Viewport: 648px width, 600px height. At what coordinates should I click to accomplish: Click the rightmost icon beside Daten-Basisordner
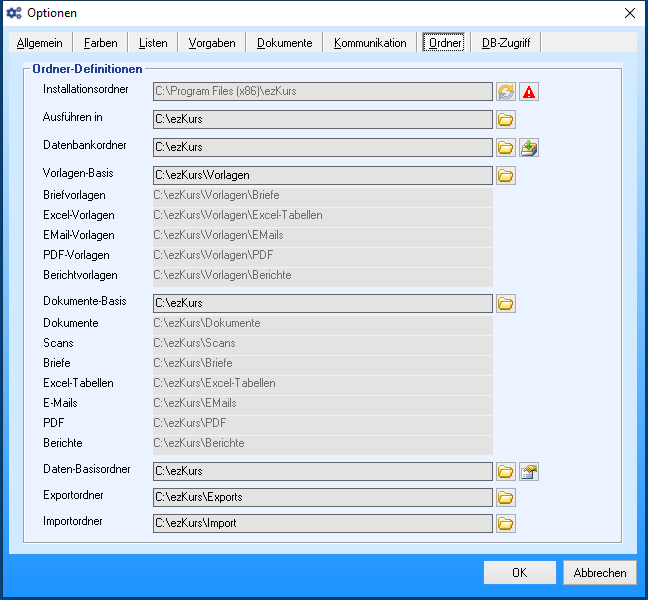click(x=529, y=471)
